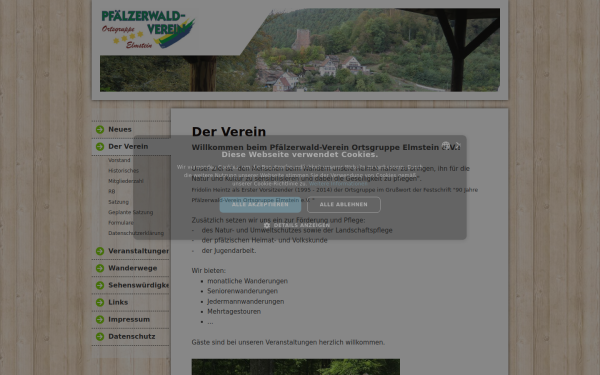The image size is (600, 375).
Task: Click the green arrow icon beside Veranstaltungen
Action: (100, 251)
